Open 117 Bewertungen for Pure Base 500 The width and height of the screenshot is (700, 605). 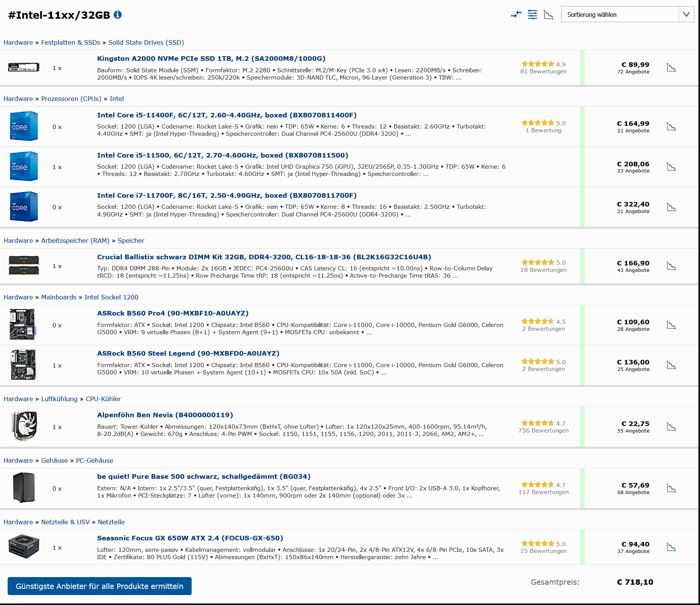[x=543, y=492]
